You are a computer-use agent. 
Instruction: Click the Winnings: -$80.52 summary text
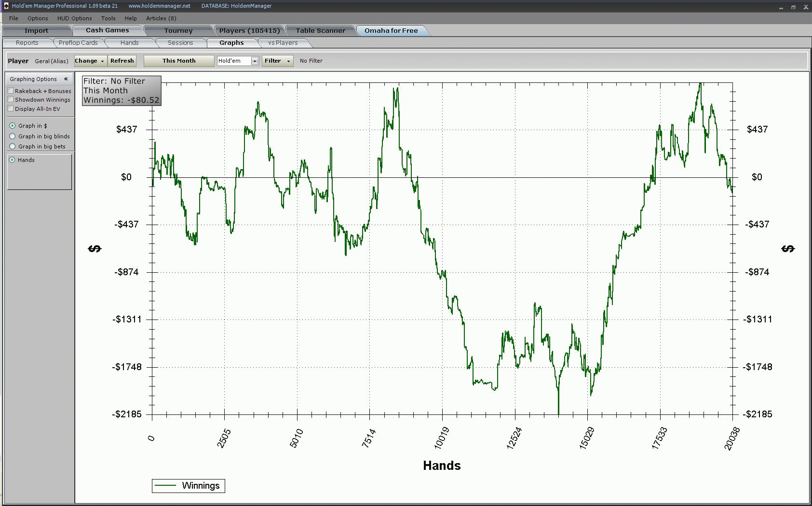click(x=121, y=100)
